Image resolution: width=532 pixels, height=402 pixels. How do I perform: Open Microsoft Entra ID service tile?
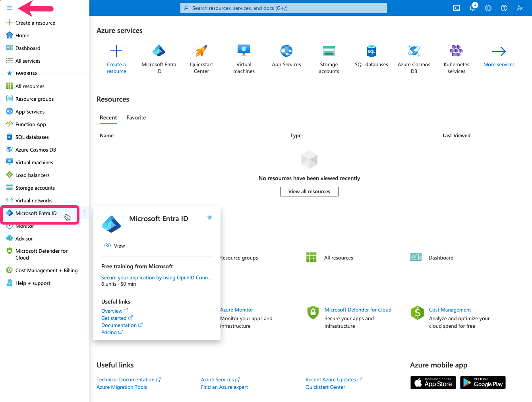coord(159,59)
